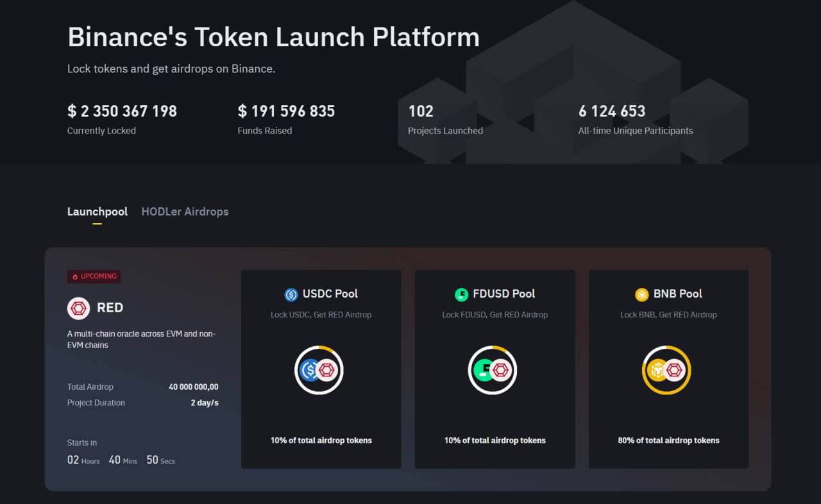Click the USDC coin icon beside USDC Pool
The image size is (821, 504).
291,294
